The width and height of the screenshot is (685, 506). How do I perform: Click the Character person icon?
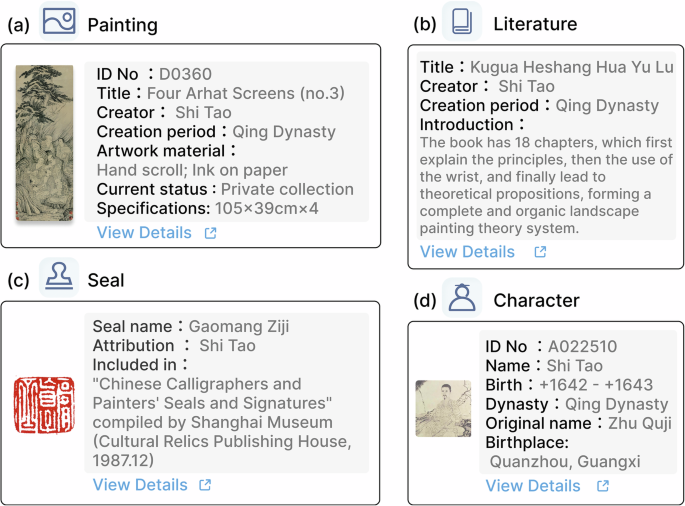tap(462, 298)
